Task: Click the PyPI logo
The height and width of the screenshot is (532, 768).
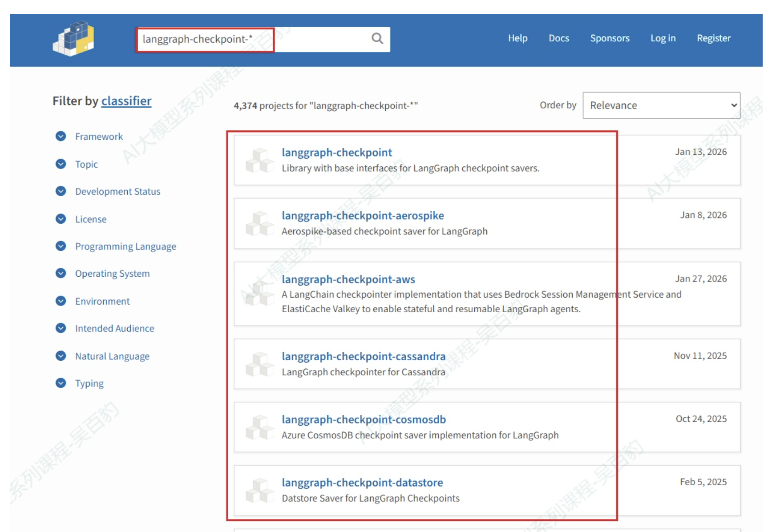Action: tap(73, 38)
